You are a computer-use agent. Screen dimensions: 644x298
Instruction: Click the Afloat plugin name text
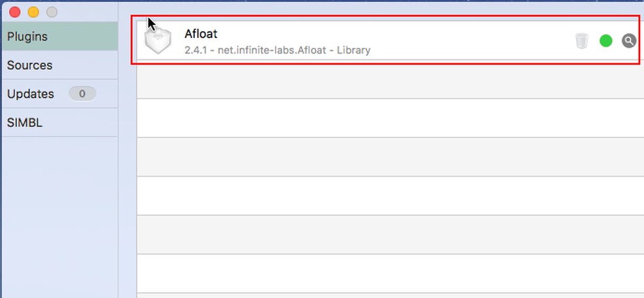(x=201, y=34)
